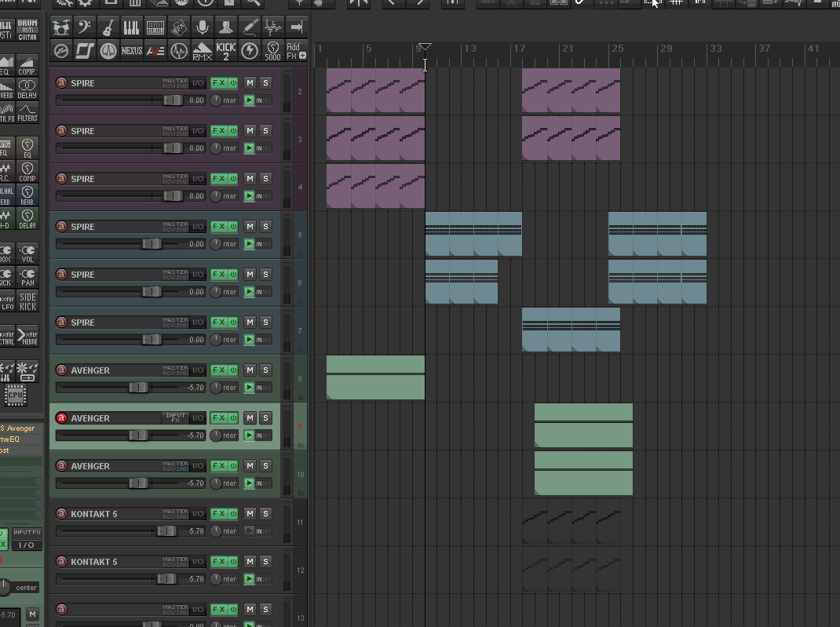Insert the 5000 plugin icon
This screenshot has width=840, height=627.
point(272,51)
